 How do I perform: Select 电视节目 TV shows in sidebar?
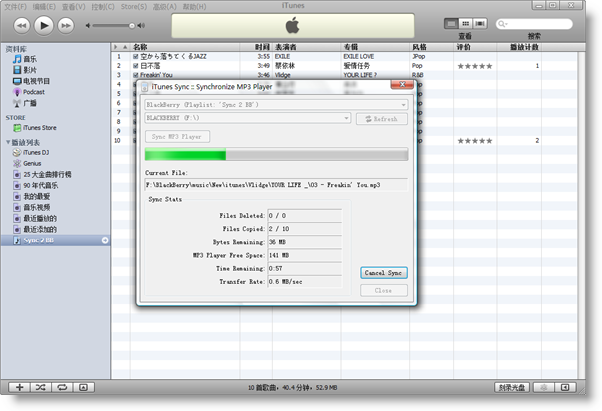36,81
